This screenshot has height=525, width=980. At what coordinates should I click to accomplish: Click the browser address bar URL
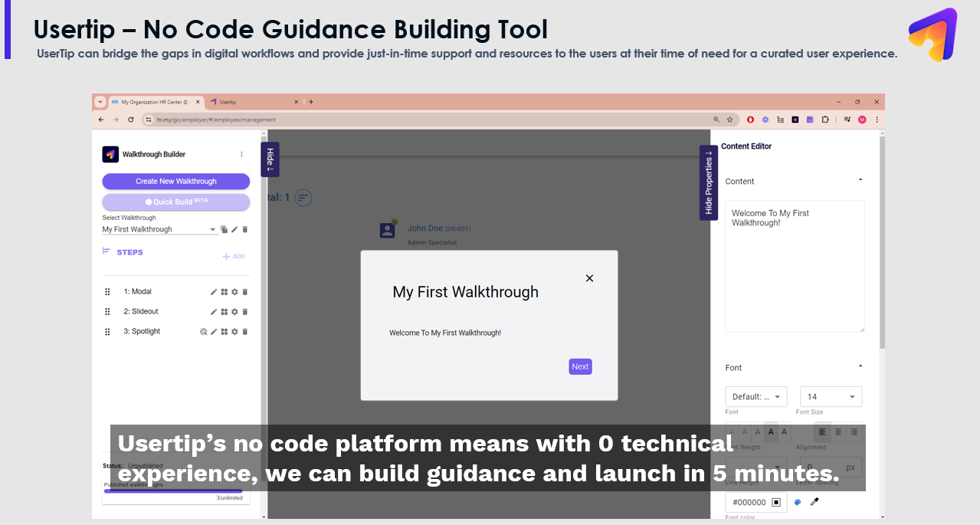(216, 120)
